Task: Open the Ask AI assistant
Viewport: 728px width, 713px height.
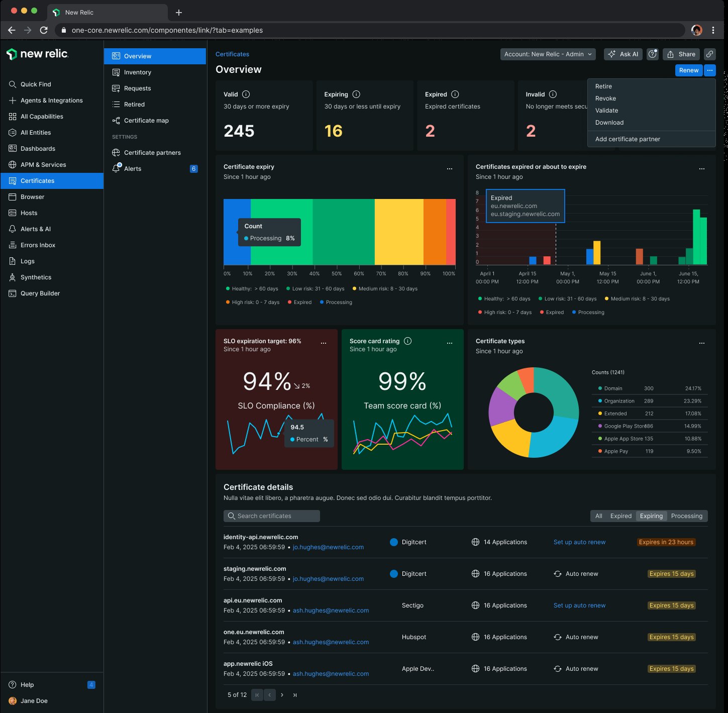Action: pos(623,54)
